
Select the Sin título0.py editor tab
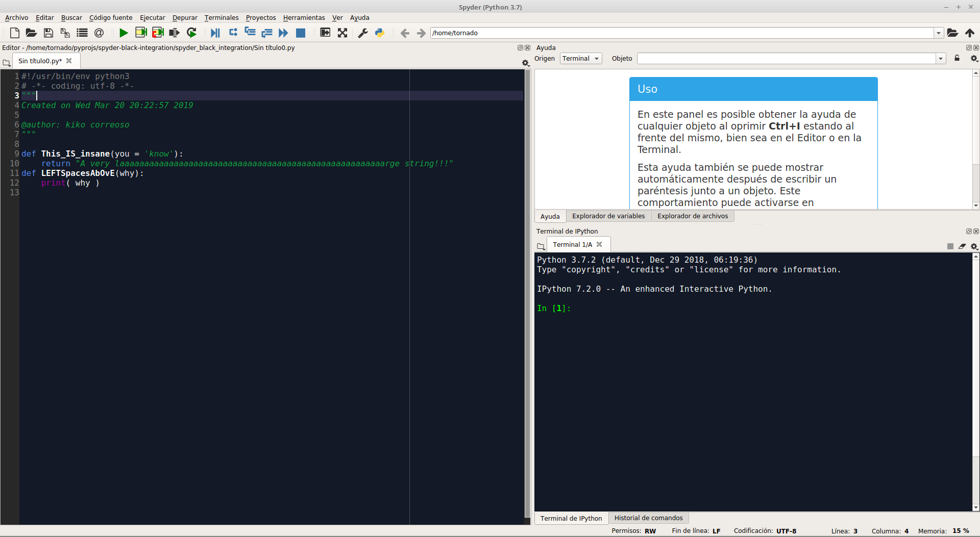(40, 61)
